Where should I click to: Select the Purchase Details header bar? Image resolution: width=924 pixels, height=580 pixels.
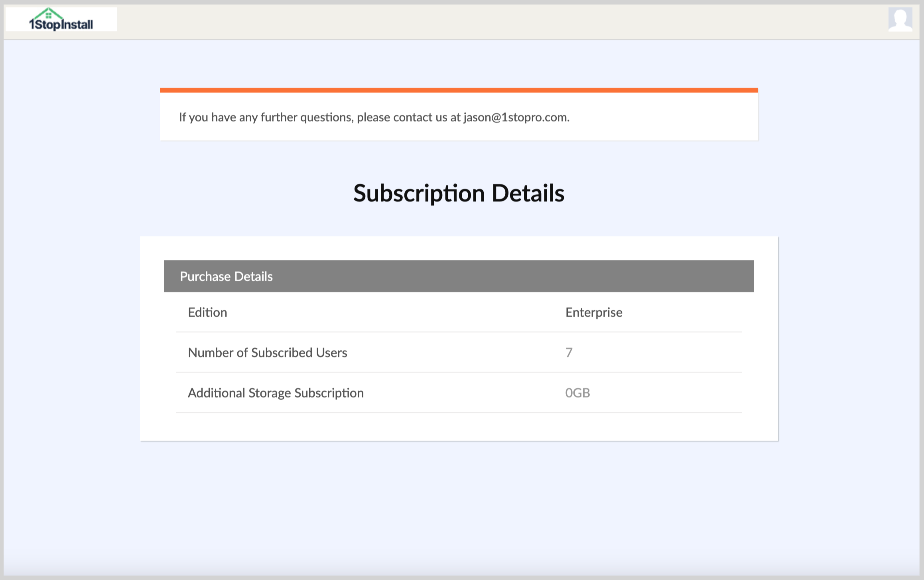[x=459, y=276]
